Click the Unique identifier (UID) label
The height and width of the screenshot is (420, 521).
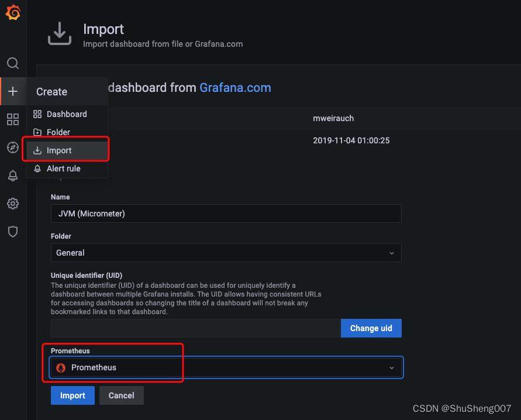[x=87, y=276]
